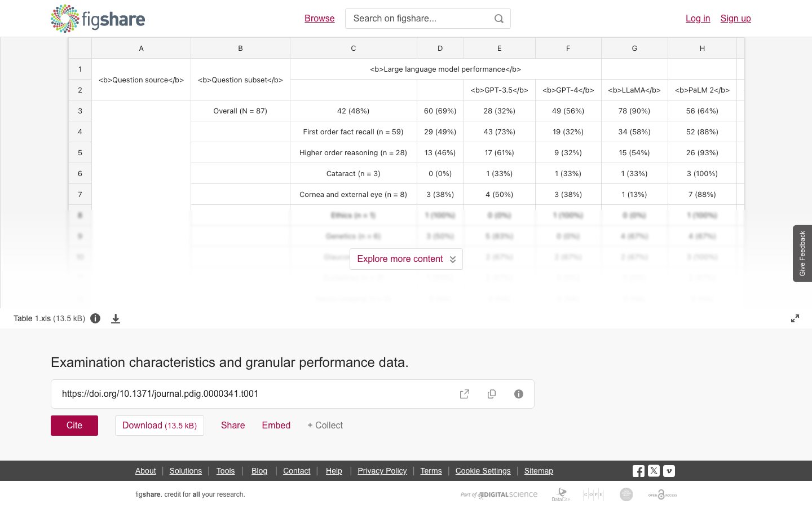Click the "Higher order reasoning (n = 28)" cell
The height and width of the screenshot is (508, 812).
[x=354, y=153]
